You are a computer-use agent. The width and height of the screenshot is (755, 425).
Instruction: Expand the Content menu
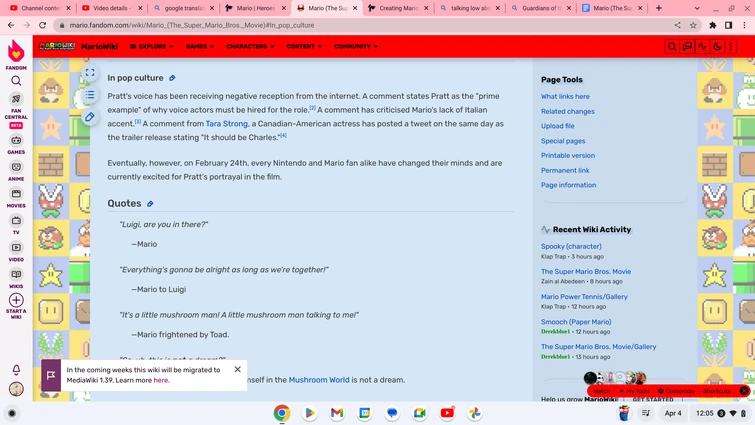click(x=304, y=46)
